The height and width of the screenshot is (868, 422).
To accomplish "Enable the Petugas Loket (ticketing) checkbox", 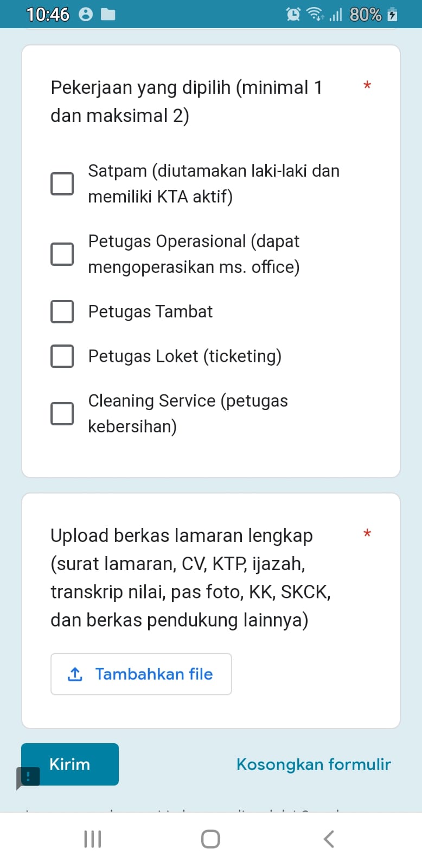I will pyautogui.click(x=62, y=356).
